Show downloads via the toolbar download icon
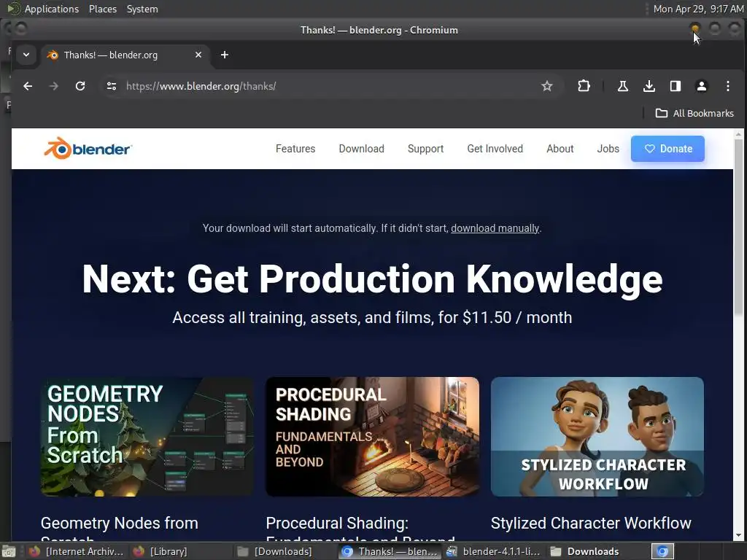747x560 pixels. click(x=649, y=86)
